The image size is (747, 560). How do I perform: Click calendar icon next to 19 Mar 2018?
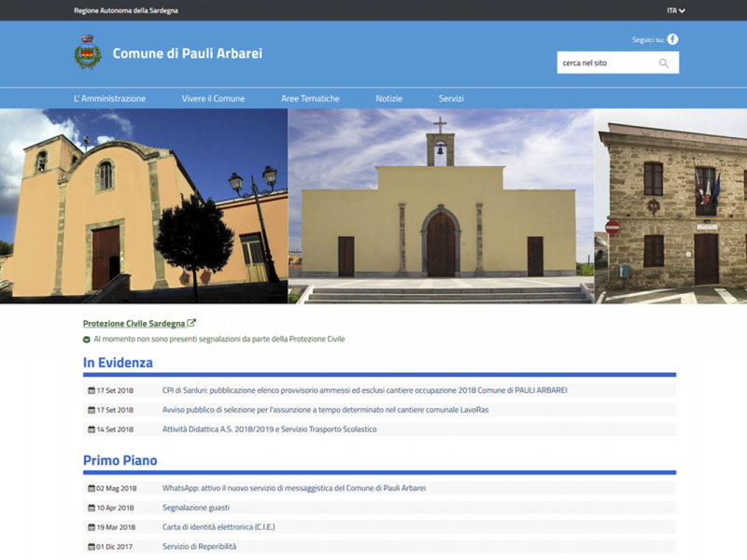[x=92, y=527]
